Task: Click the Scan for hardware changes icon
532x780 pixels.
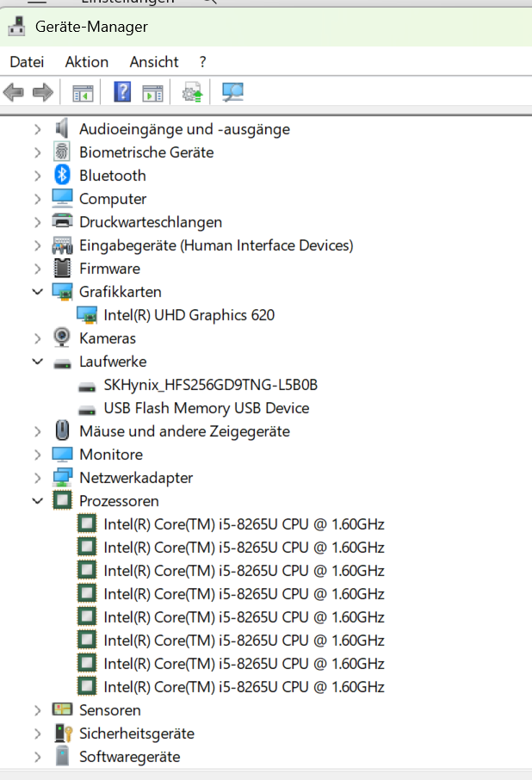Action: tap(232, 92)
